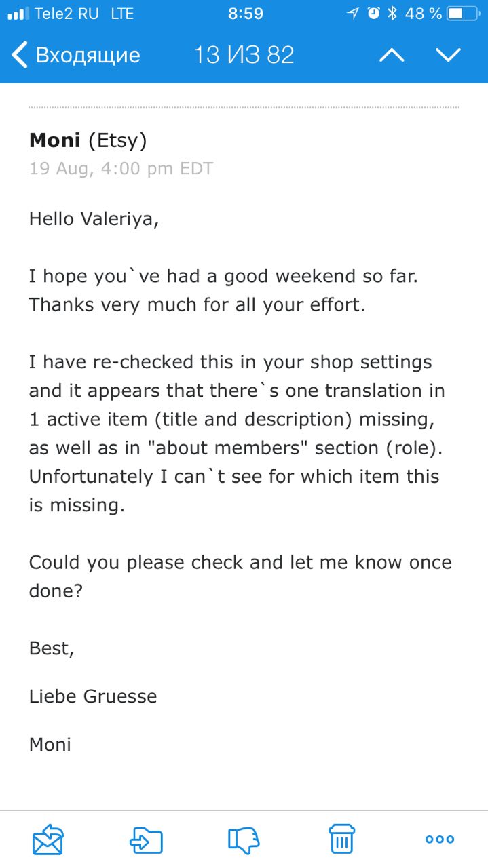Tap sender name Moni (Etsy)
Screen dimensions: 488x868
coord(88,140)
